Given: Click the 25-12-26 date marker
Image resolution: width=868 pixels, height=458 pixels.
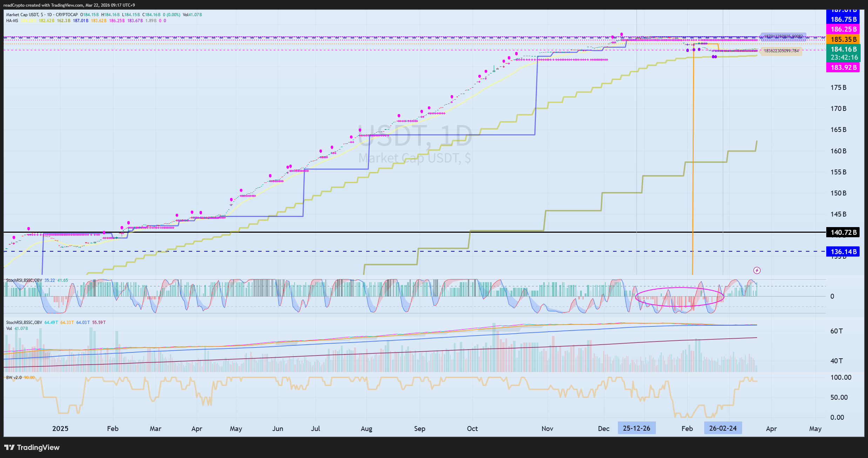Looking at the screenshot, I should click(x=637, y=428).
